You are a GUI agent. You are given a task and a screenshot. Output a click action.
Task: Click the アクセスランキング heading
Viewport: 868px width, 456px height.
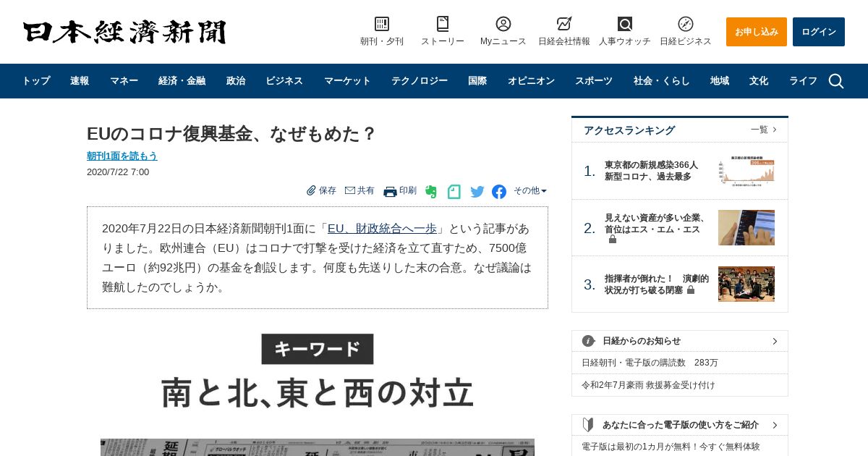pos(629,130)
